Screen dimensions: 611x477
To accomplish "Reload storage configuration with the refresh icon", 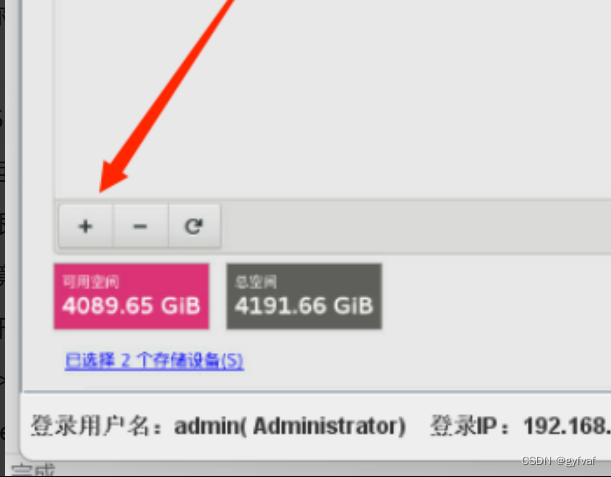I will coord(194,226).
